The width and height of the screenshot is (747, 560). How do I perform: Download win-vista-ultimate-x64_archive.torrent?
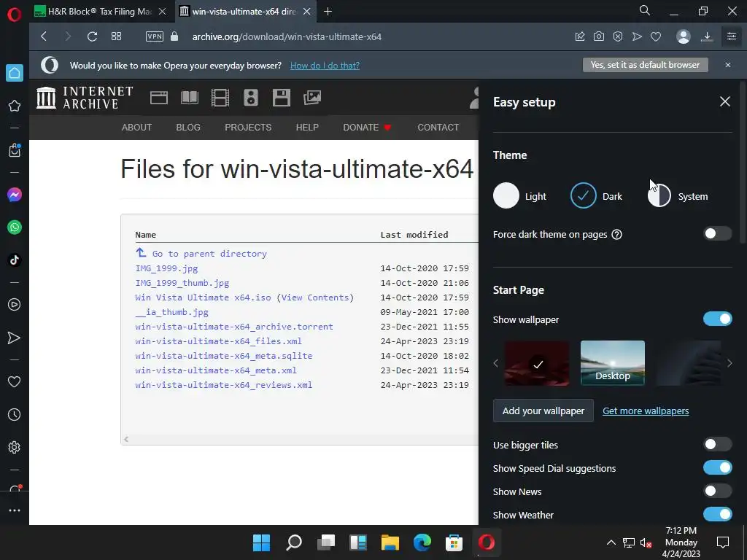[x=234, y=327]
